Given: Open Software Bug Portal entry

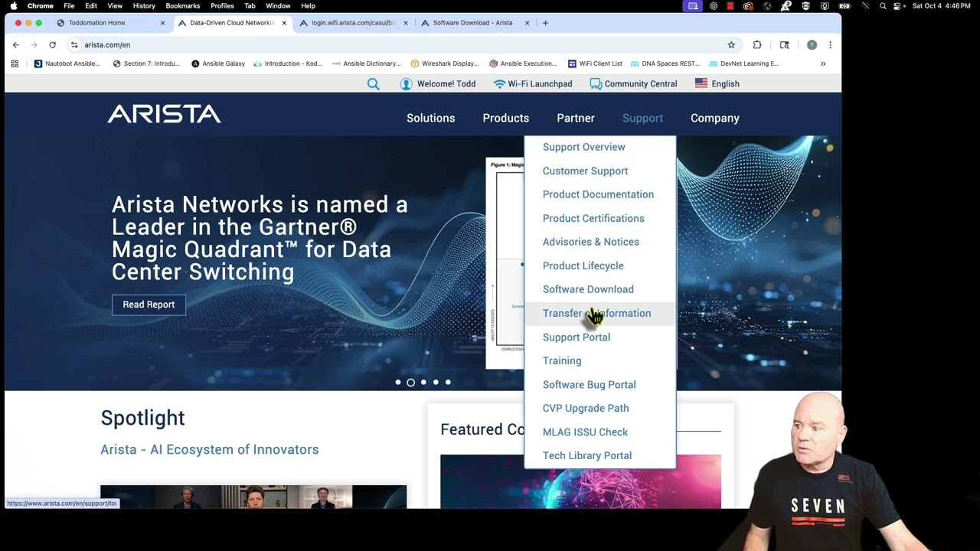Looking at the screenshot, I should point(589,384).
